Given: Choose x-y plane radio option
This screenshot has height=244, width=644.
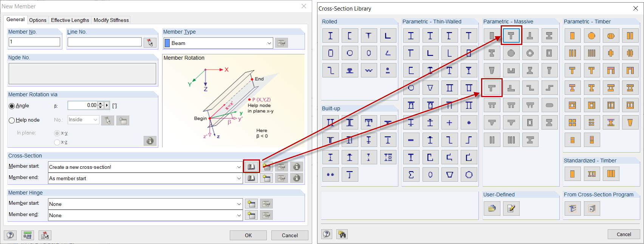Looking at the screenshot, I should click(x=57, y=133).
